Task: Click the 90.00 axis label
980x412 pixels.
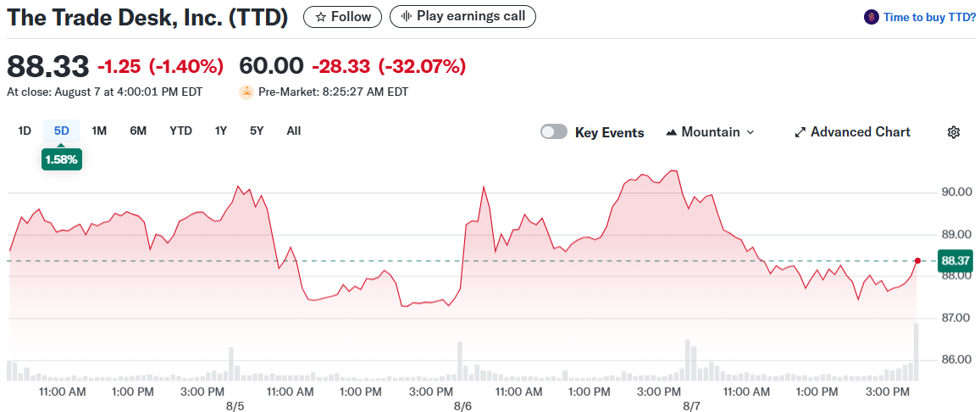Action: (956, 192)
